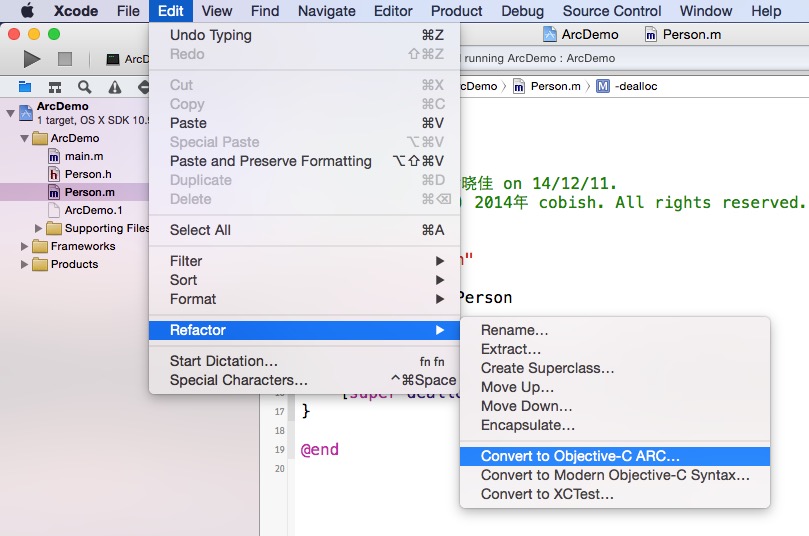Choose Paste from Edit menu
Image resolution: width=809 pixels, height=536 pixels.
pos(304,123)
